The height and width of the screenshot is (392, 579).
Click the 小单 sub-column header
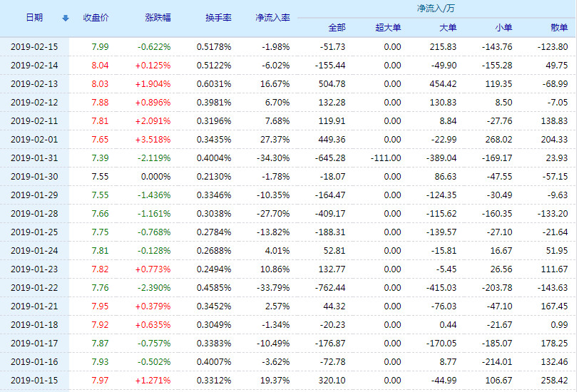[x=503, y=28]
